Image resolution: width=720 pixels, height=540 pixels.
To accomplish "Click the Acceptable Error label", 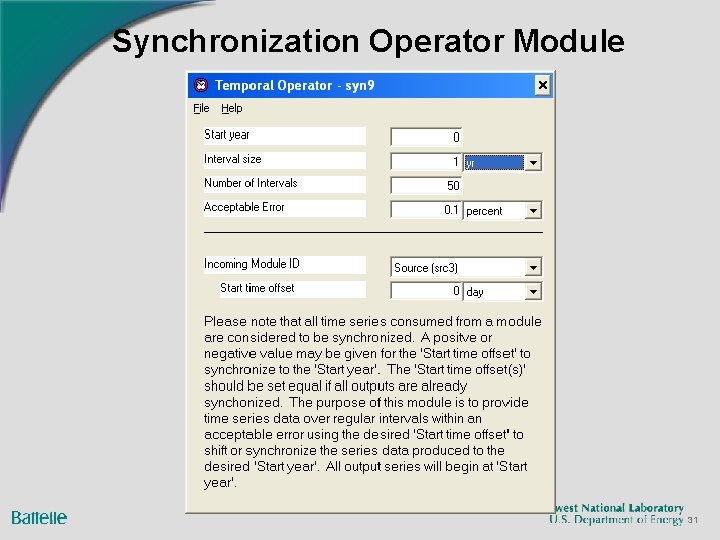I will pyautogui.click(x=285, y=208).
